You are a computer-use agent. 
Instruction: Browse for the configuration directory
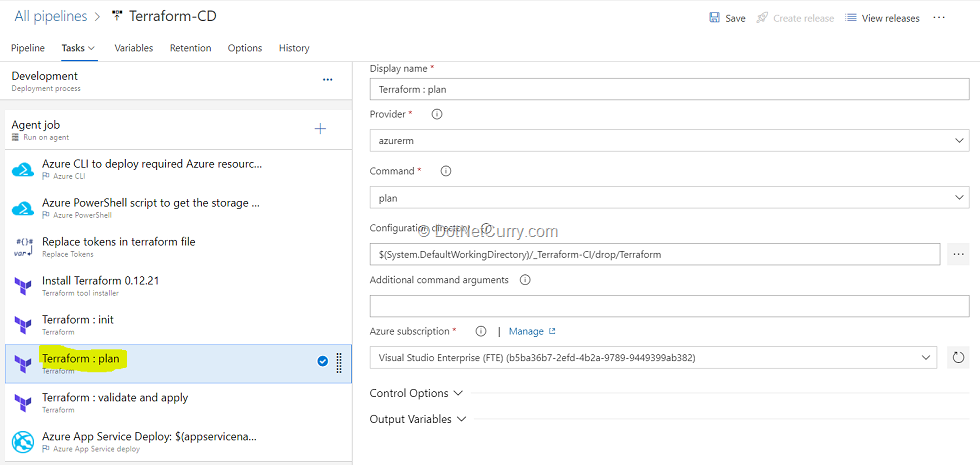[958, 254]
